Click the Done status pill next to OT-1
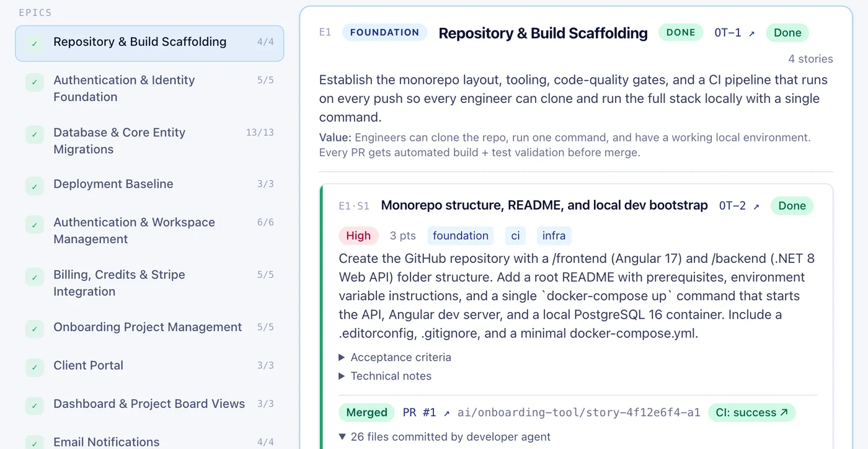Screen dimensions: 868x449 [x=787, y=33]
